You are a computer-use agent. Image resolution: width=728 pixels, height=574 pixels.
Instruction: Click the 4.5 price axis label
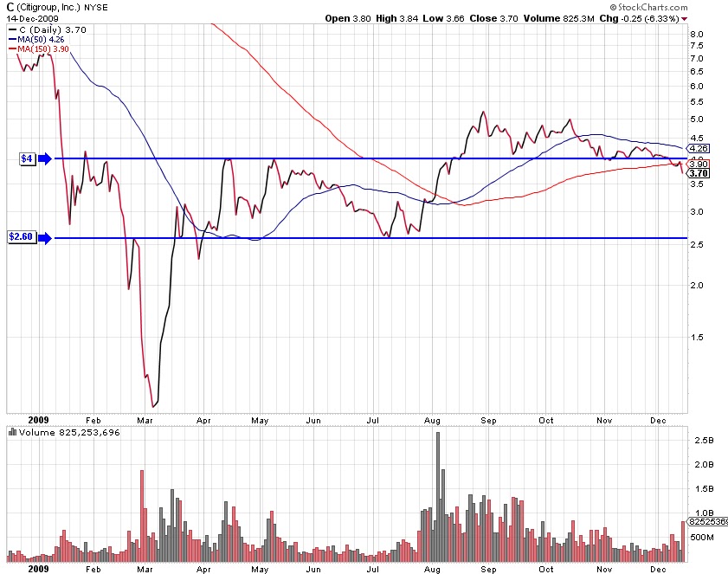point(697,139)
